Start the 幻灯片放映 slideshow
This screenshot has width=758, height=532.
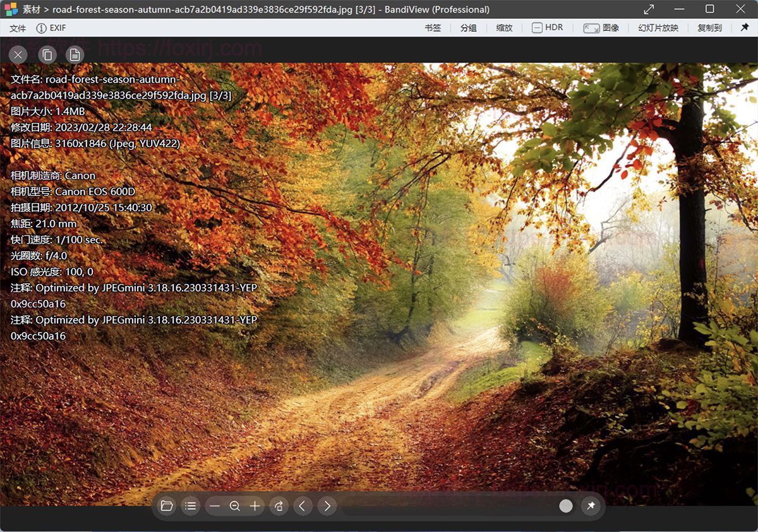(658, 28)
